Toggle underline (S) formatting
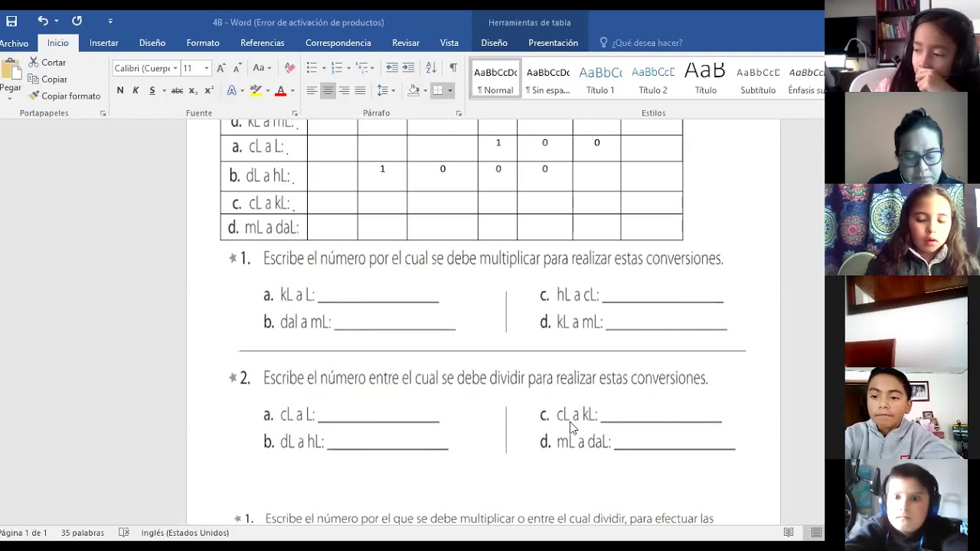980x551 pixels. (152, 91)
